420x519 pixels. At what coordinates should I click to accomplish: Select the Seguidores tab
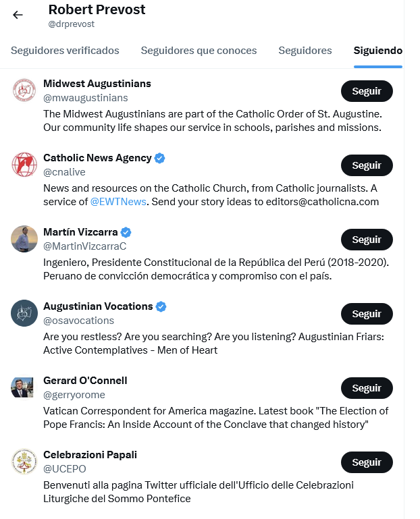tap(305, 51)
